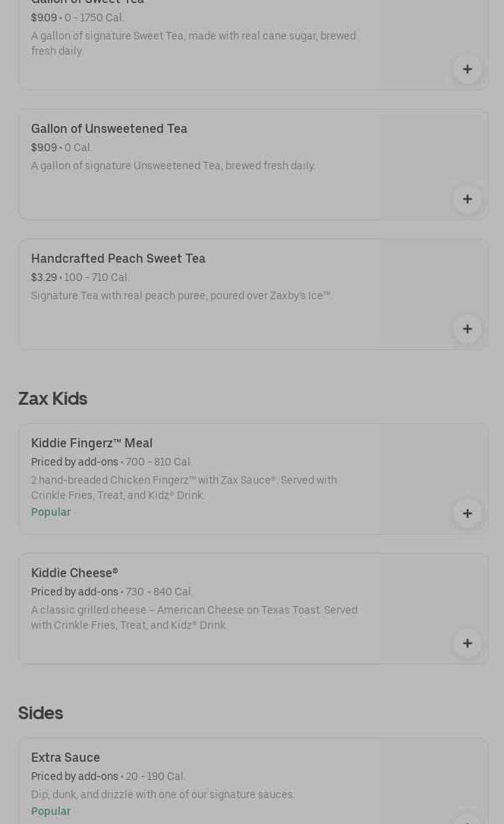Open Handcrafted Peach Sweet Tea item title

(118, 259)
